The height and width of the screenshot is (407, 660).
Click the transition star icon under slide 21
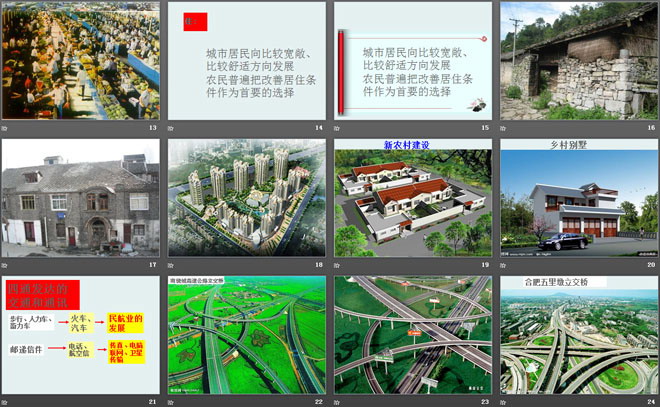(x=4, y=402)
